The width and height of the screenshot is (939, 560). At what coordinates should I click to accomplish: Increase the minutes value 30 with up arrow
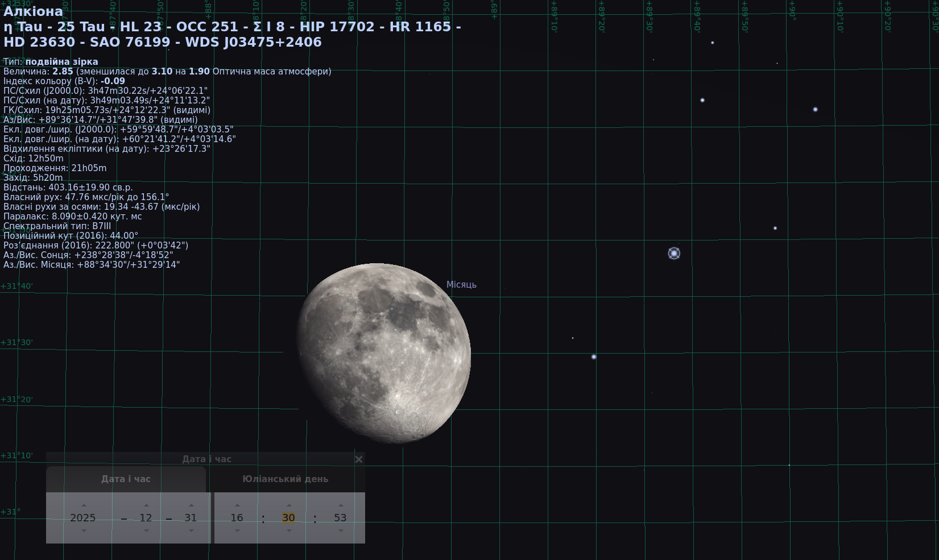pyautogui.click(x=289, y=505)
